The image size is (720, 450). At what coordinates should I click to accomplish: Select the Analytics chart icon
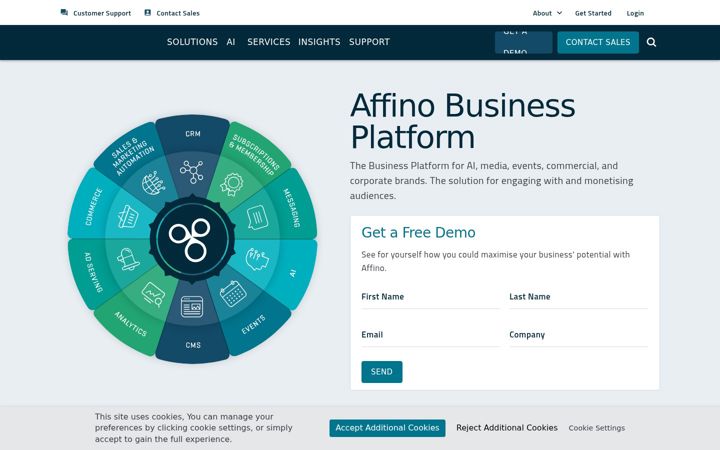pos(153,294)
